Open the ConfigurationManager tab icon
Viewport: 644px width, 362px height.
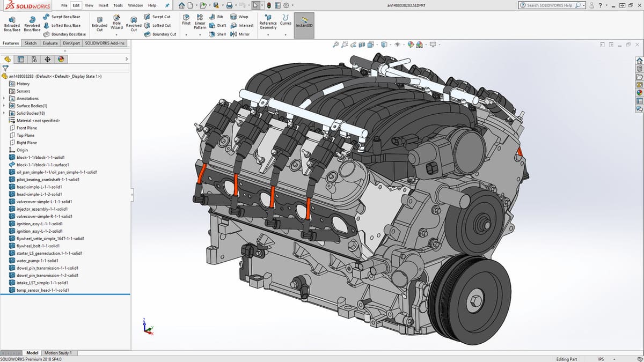pyautogui.click(x=34, y=59)
